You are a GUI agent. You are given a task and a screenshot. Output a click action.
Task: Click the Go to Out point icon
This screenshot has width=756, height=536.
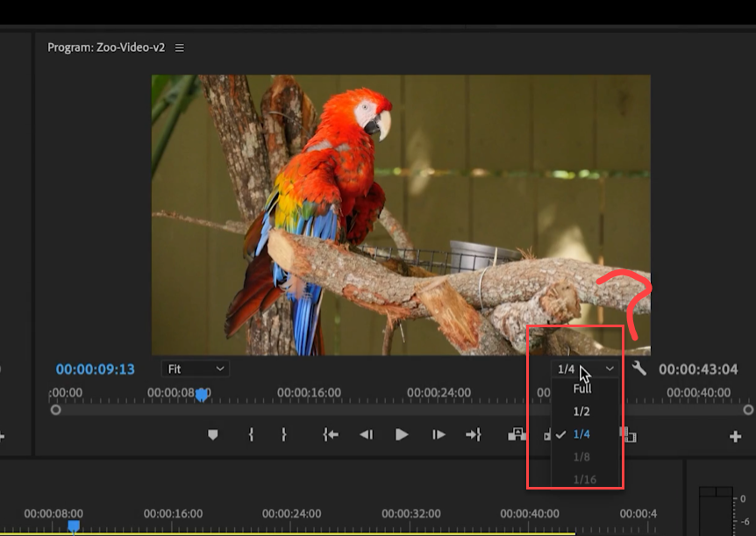[474, 434]
